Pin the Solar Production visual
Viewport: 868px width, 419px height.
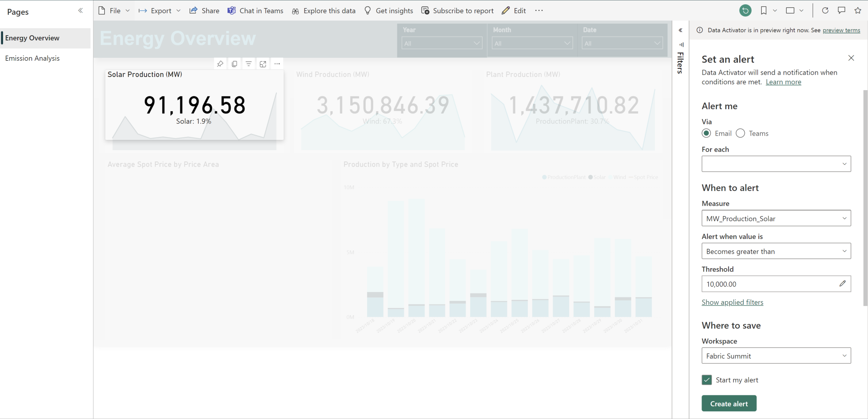(220, 64)
